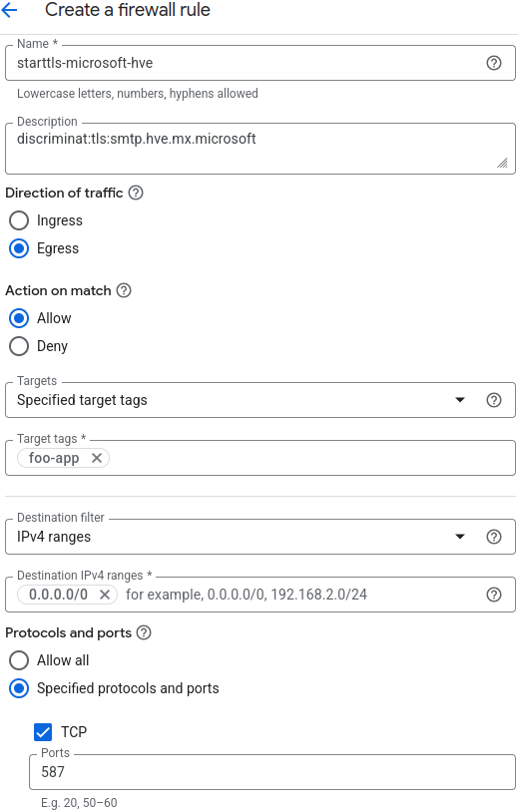Uncheck the TCP checkbox
This screenshot has height=812, width=518.
pyautogui.click(x=43, y=732)
